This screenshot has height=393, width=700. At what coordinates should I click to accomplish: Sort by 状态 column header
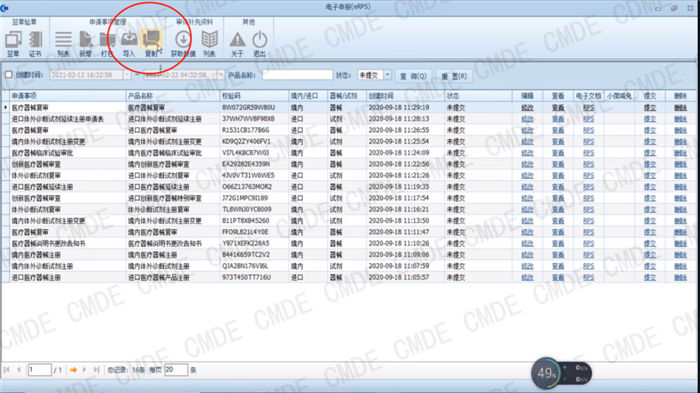pyautogui.click(x=478, y=96)
